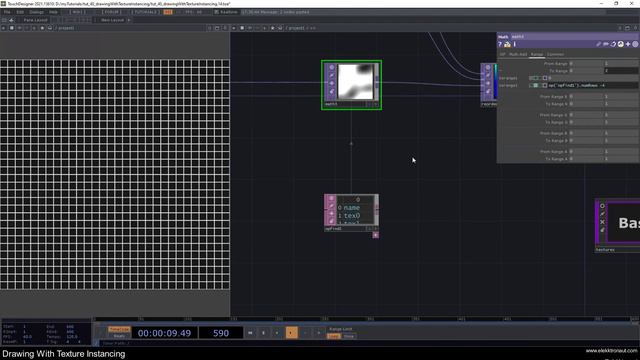Open the Edit menu

pyautogui.click(x=20, y=12)
